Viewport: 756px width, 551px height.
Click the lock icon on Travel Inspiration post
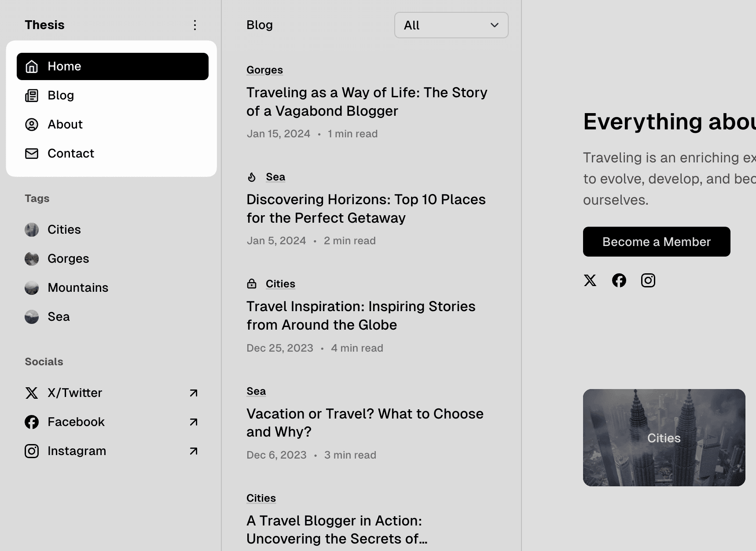[252, 284]
